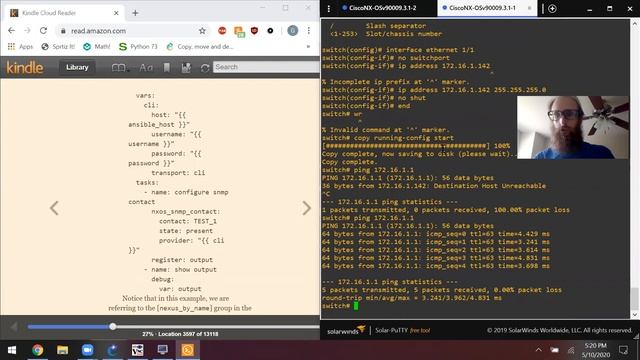Open the Copy, move and de... bookmark
The width and height of the screenshot is (640, 360).
coord(200,47)
